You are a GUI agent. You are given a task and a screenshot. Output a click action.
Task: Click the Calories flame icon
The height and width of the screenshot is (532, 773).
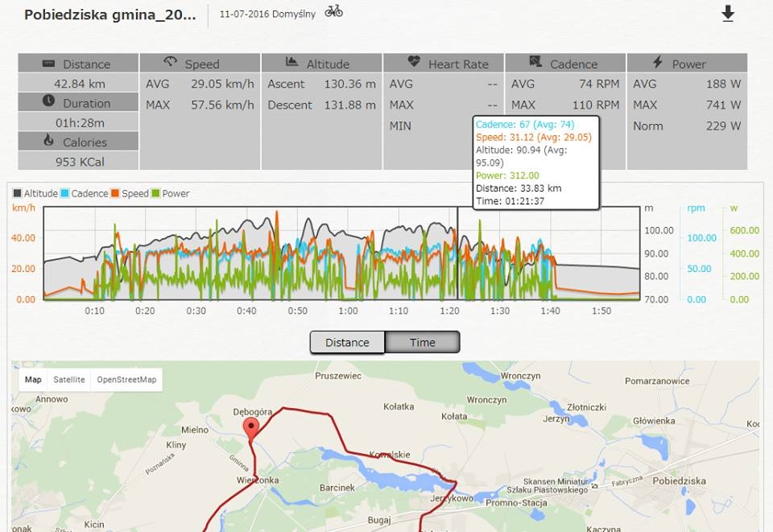pos(48,141)
